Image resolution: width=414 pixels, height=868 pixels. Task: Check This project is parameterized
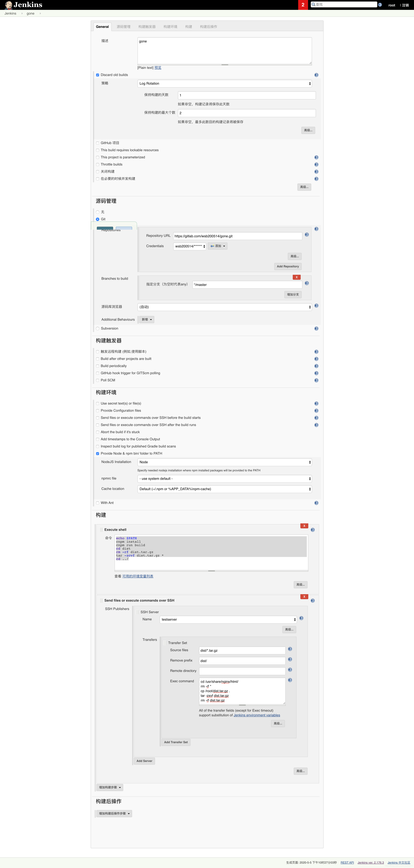(x=98, y=157)
